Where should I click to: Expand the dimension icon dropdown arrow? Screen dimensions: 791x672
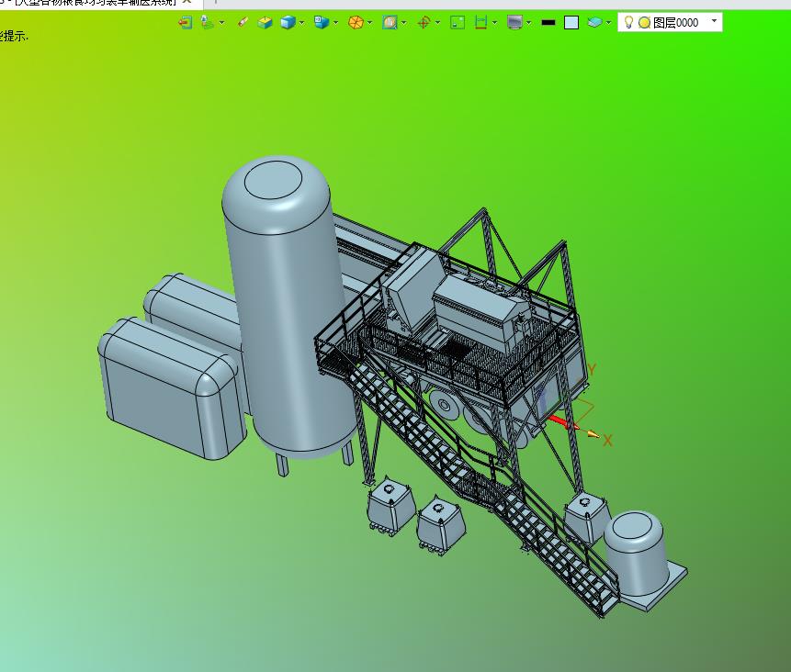coord(495,23)
